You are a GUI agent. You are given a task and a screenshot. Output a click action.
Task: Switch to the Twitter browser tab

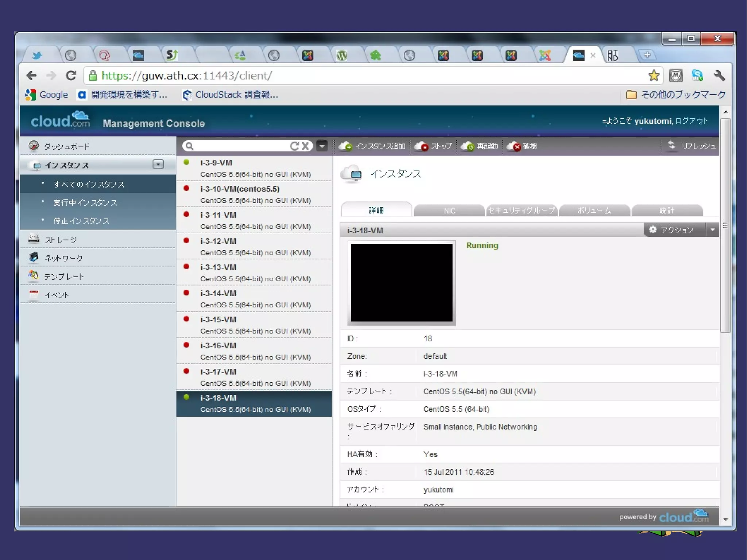37,55
